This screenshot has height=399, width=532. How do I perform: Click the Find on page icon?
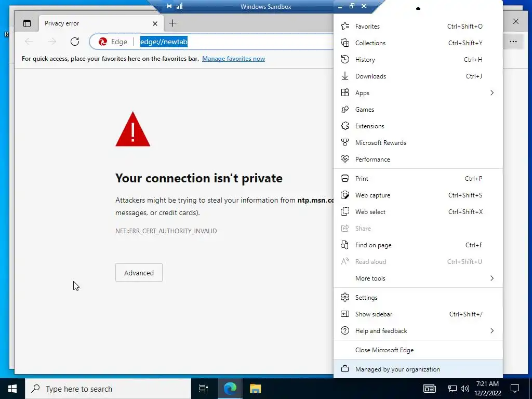point(345,245)
